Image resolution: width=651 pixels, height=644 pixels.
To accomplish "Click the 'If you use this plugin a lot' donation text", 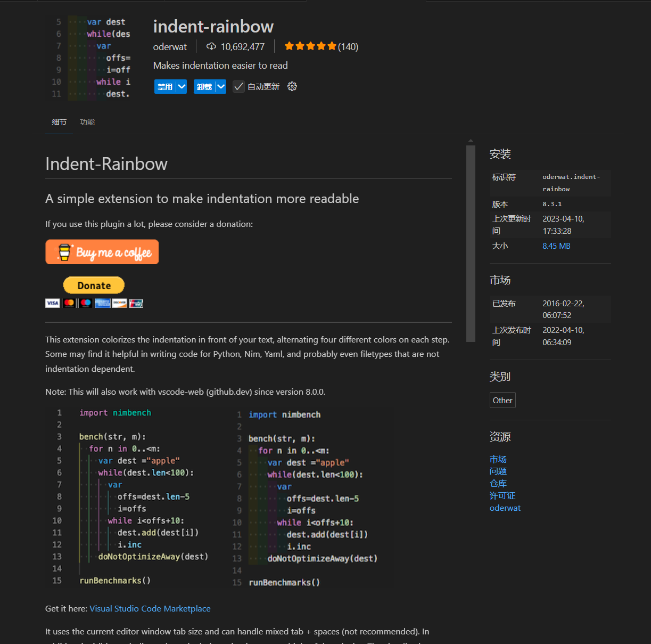I will tap(149, 224).
